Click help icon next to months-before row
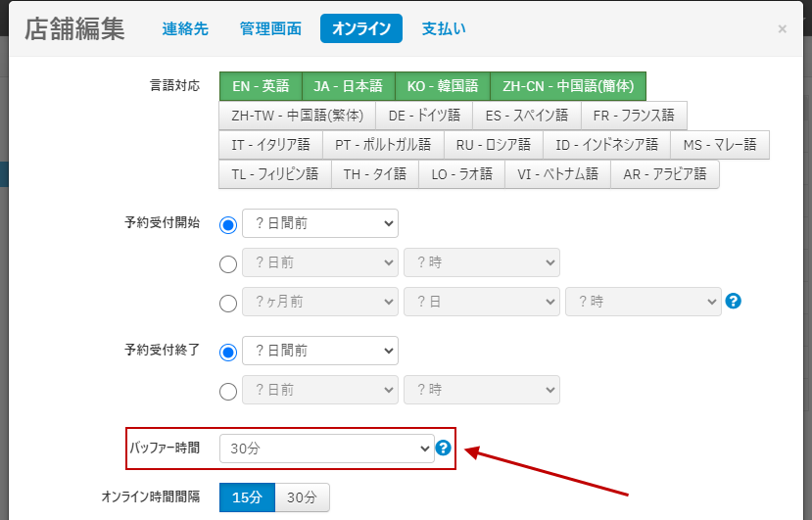 [733, 302]
